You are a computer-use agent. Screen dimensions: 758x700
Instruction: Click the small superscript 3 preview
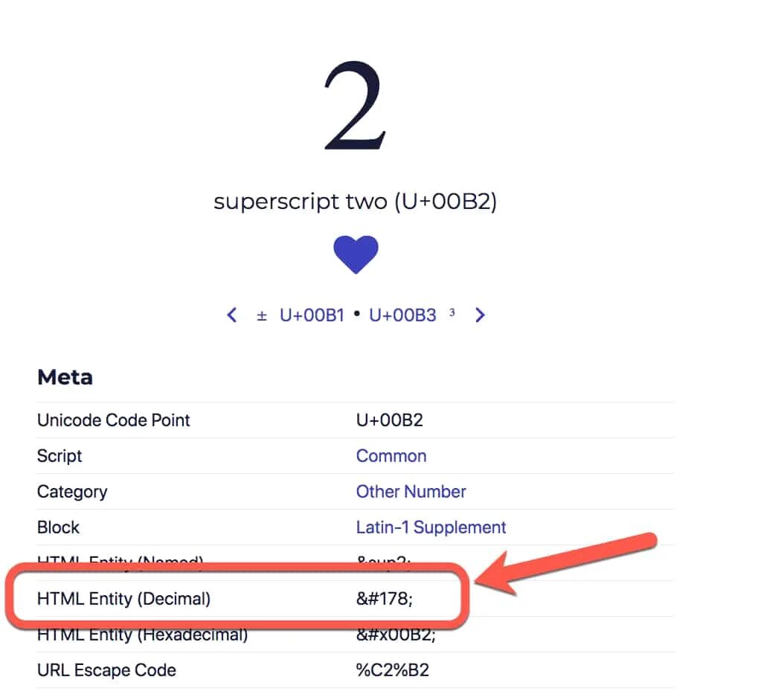452,312
